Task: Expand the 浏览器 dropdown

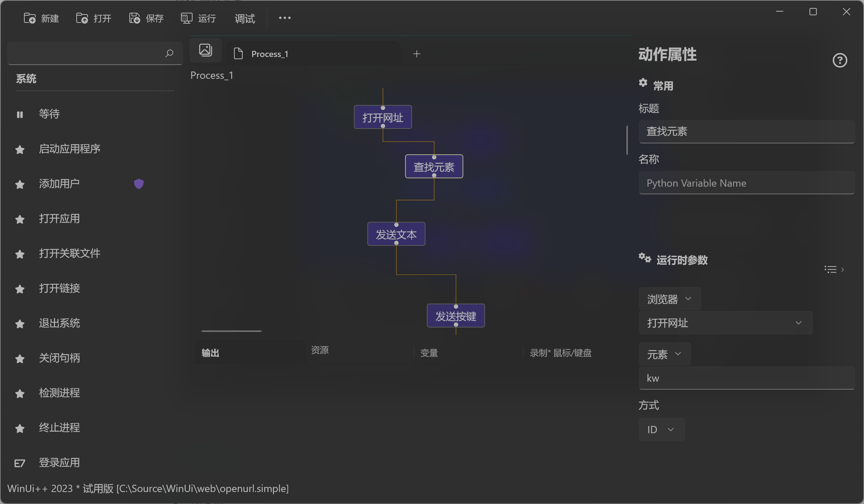Action: (669, 299)
